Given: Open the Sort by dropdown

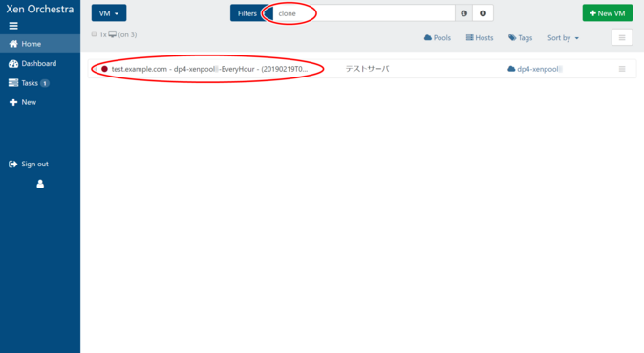Looking at the screenshot, I should coord(563,38).
